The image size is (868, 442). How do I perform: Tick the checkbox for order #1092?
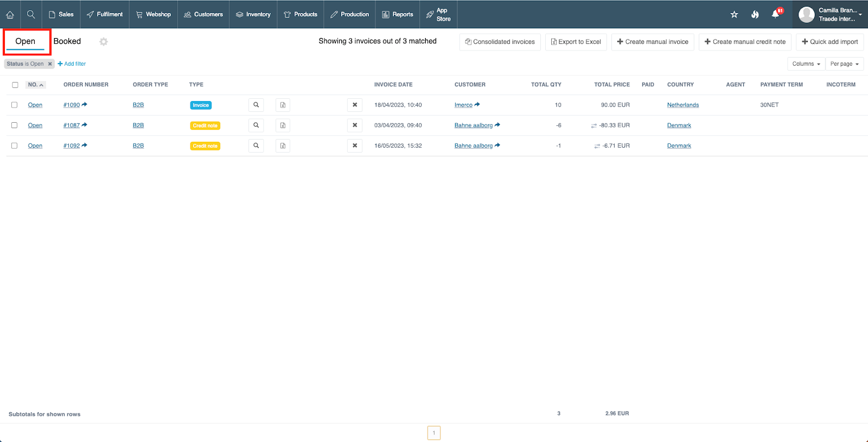(x=15, y=146)
